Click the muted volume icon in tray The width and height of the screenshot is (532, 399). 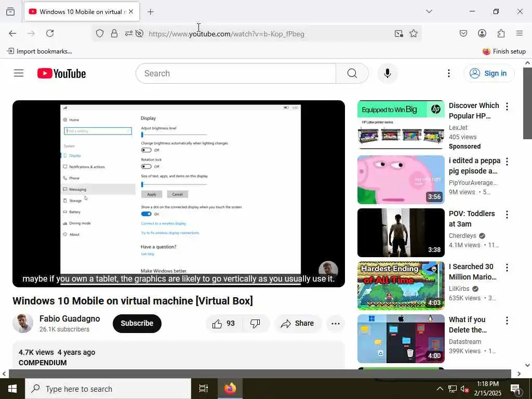464,389
